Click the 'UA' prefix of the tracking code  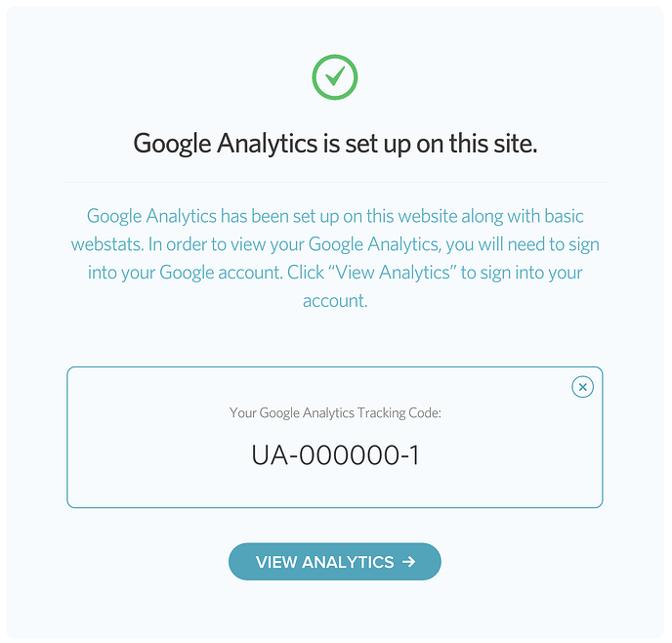(270, 455)
